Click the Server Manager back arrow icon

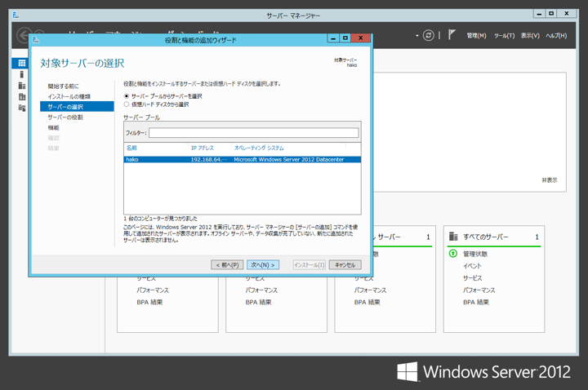[x=24, y=36]
